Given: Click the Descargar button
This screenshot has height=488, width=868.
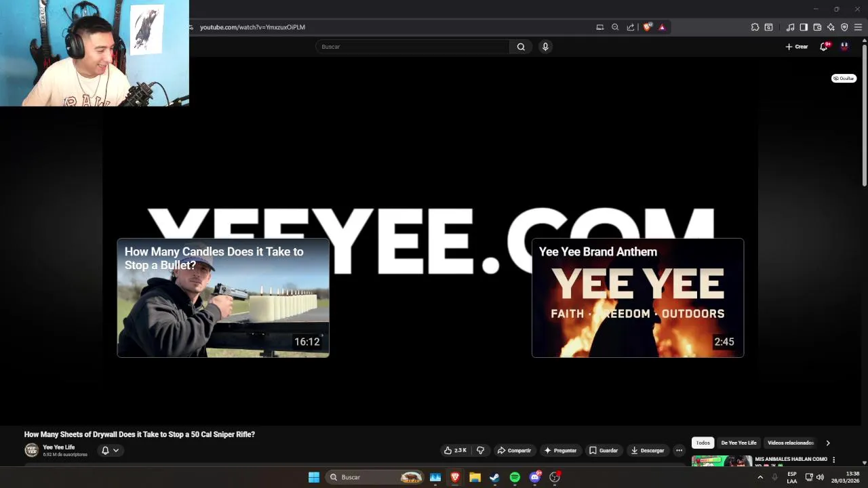Looking at the screenshot, I should pos(648,450).
